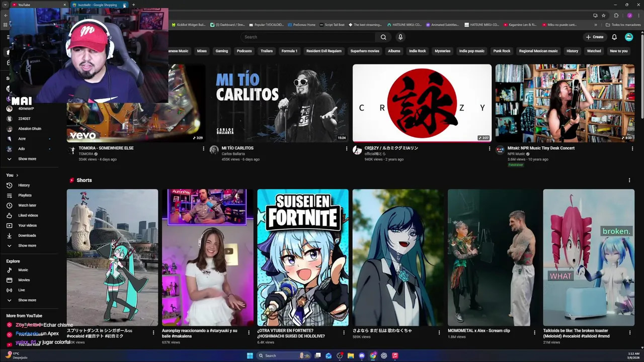
Task: Open the Carlos Ballarta channel link
Action: 233,154
